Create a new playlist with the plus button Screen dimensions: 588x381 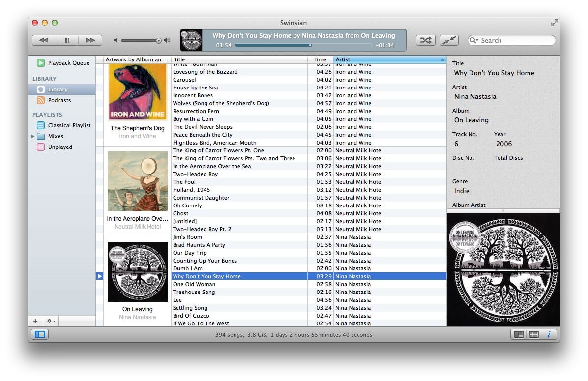point(35,321)
